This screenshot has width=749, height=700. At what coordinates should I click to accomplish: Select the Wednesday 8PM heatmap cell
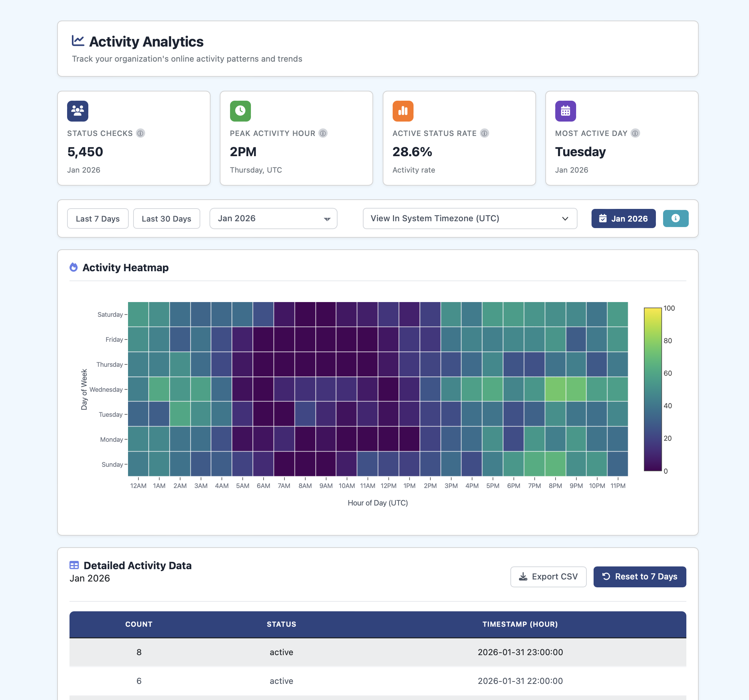click(x=555, y=389)
